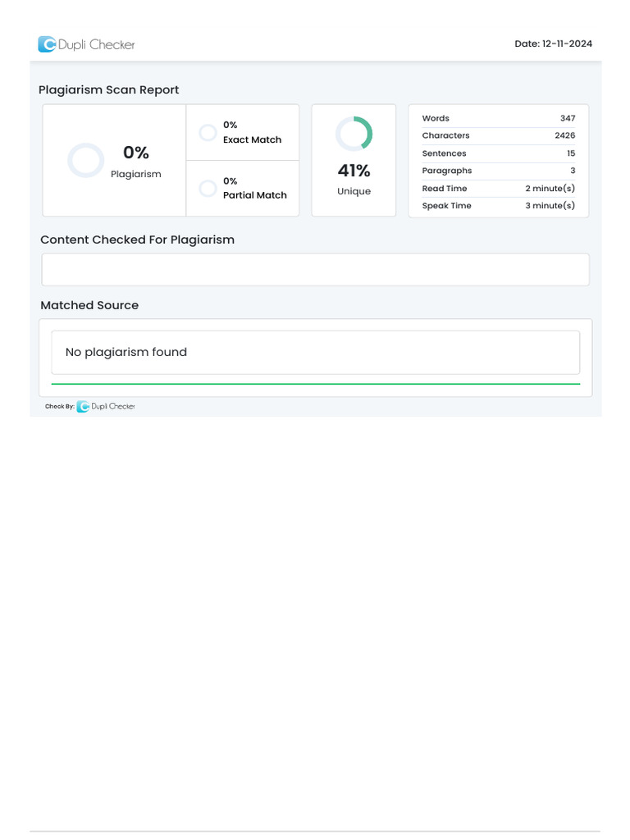The height and width of the screenshot is (840, 630).
Task: Click the Words count value 347
Action: (568, 118)
